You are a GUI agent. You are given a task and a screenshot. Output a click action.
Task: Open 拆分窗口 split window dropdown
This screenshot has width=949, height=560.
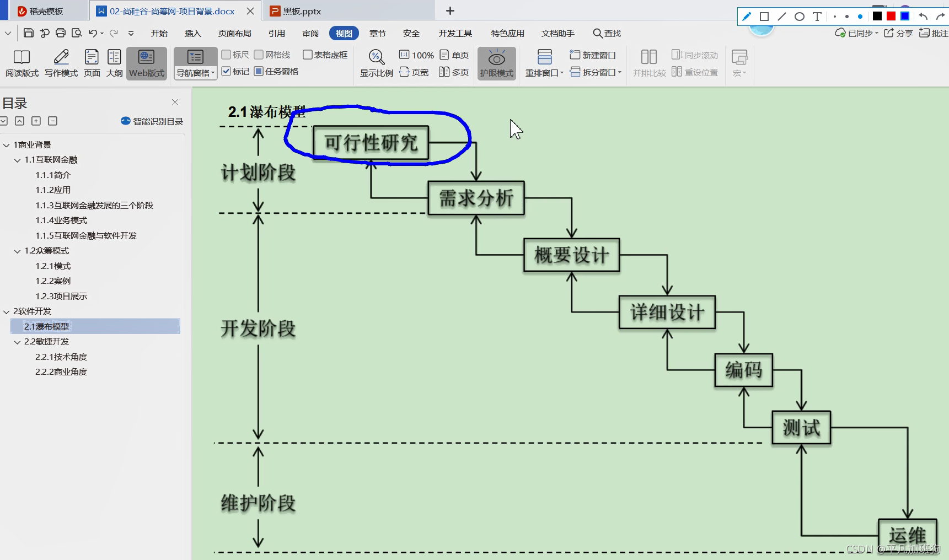596,72
